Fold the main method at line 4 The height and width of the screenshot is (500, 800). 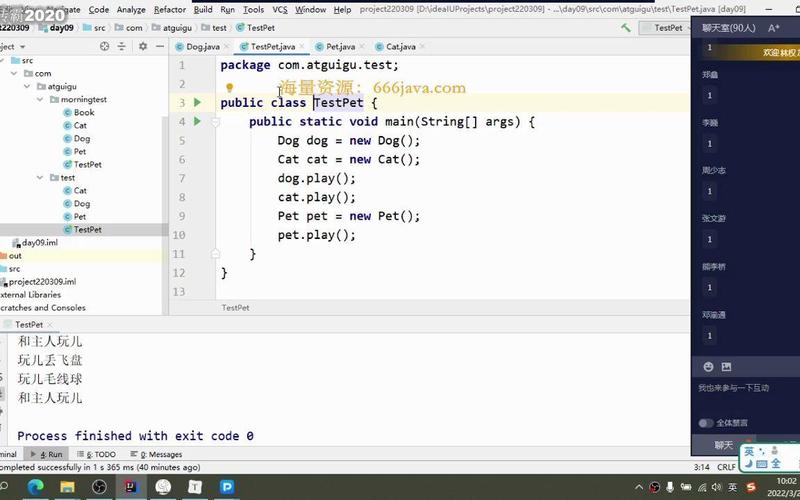(x=214, y=122)
